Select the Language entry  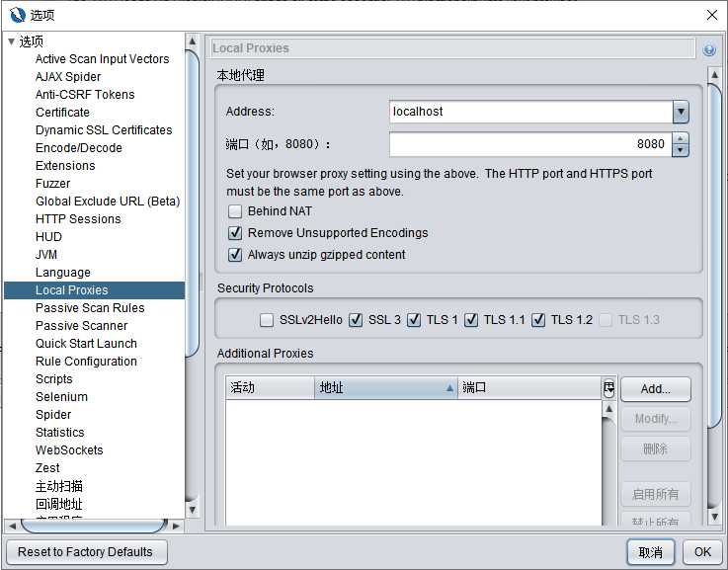click(63, 273)
